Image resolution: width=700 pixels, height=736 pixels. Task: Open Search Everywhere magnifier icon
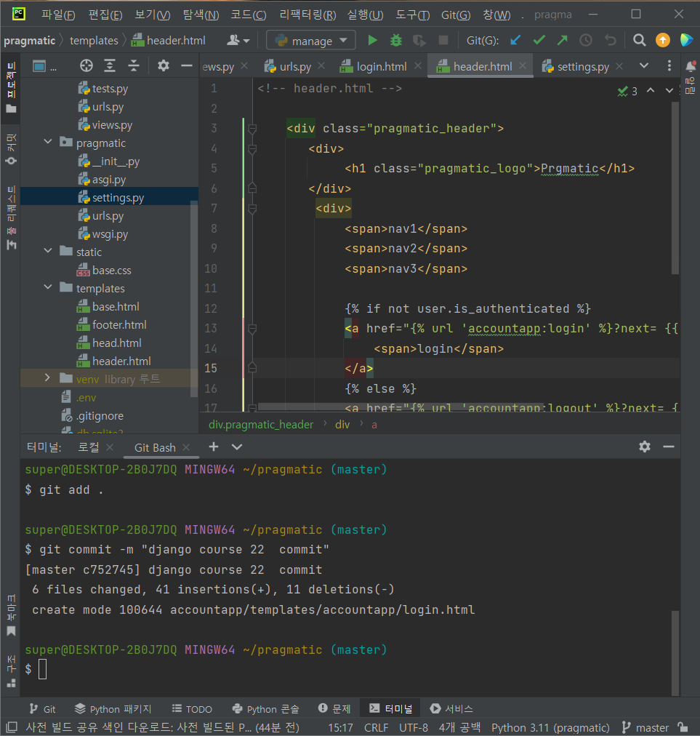pyautogui.click(x=639, y=41)
